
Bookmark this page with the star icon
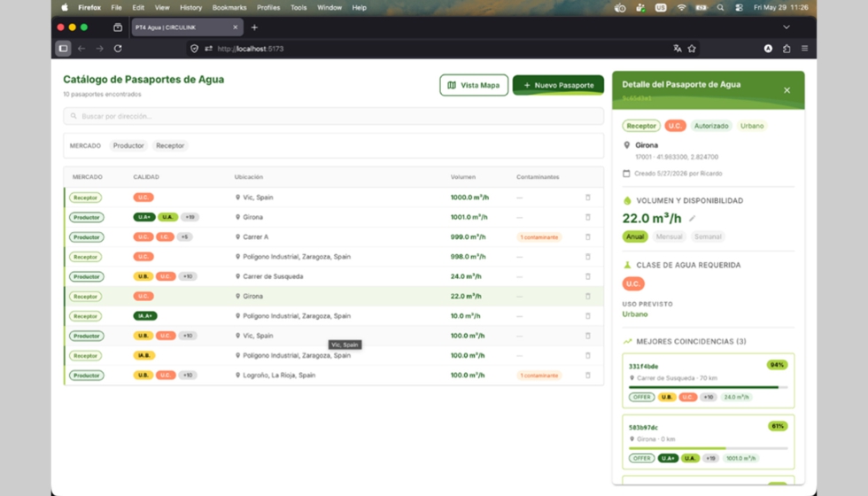click(x=692, y=49)
